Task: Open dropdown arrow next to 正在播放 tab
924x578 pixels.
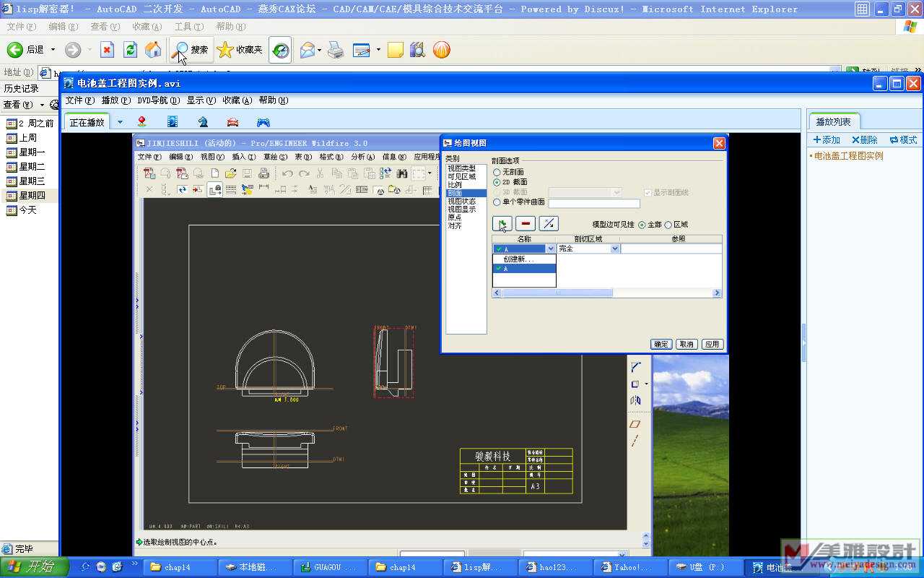Action: coord(121,122)
